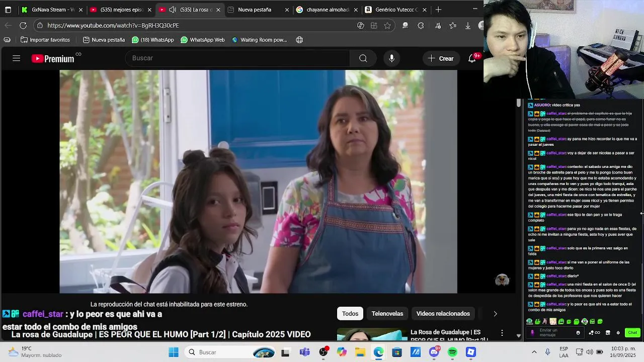The width and height of the screenshot is (644, 362).
Task: Click the Windows taskbar Buscar search box
Action: pyautogui.click(x=230, y=352)
